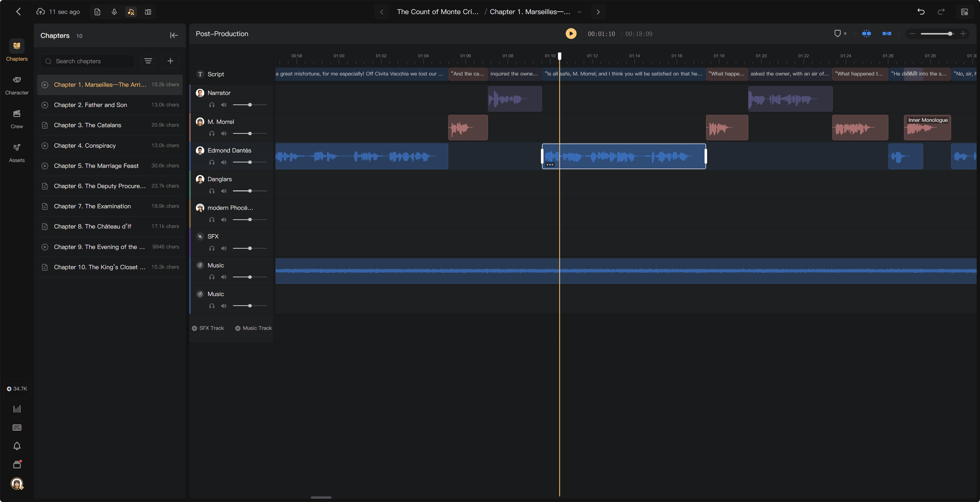Solo the Edmond Dantès track headphones

(212, 162)
